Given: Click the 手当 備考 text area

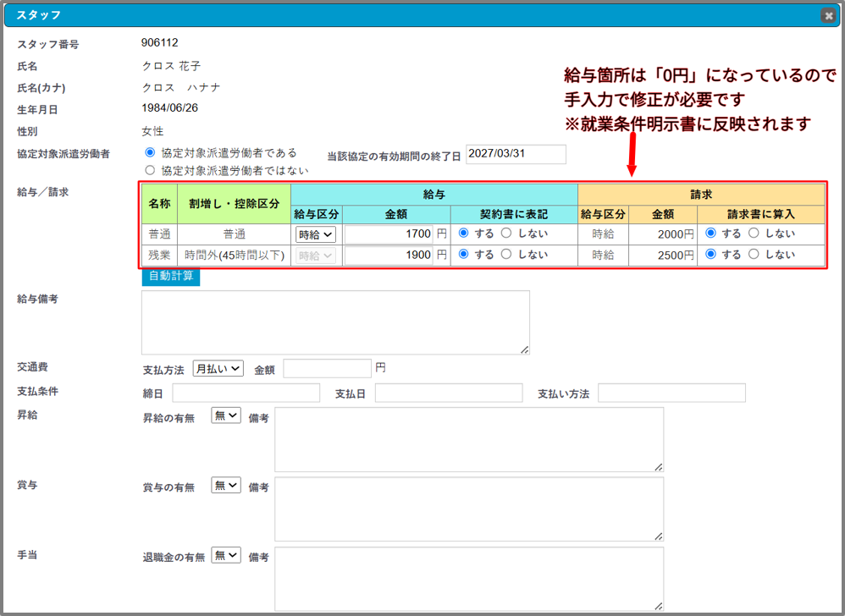Looking at the screenshot, I should coord(469,579).
